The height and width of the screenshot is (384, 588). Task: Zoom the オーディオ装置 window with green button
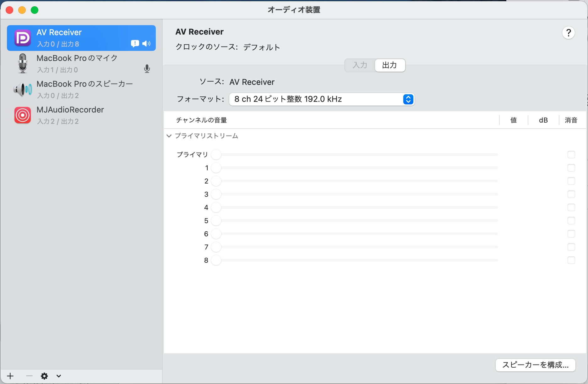click(x=35, y=10)
